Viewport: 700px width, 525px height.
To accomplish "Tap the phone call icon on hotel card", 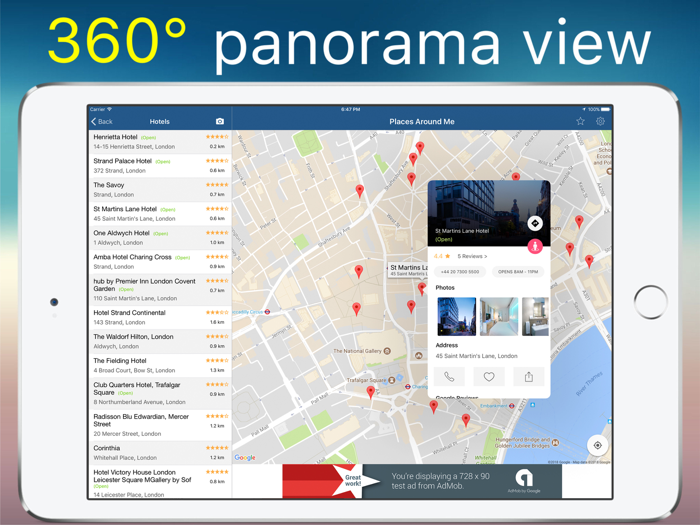I will coord(449,377).
